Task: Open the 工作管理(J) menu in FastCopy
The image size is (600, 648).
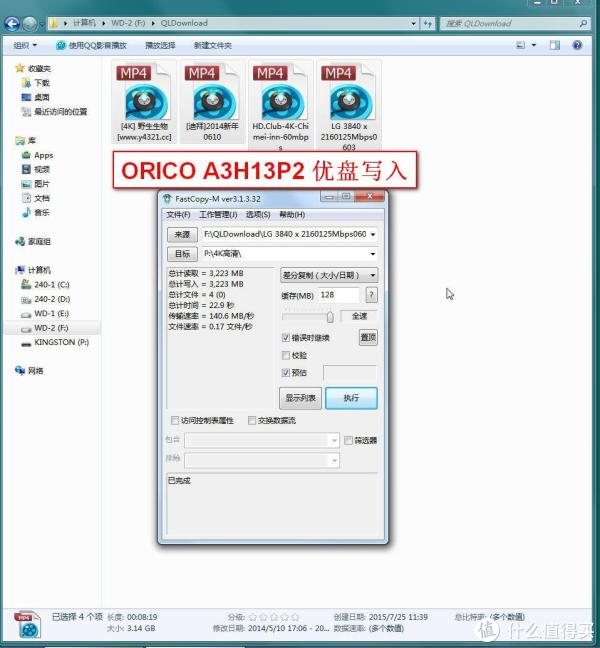Action: pos(218,214)
